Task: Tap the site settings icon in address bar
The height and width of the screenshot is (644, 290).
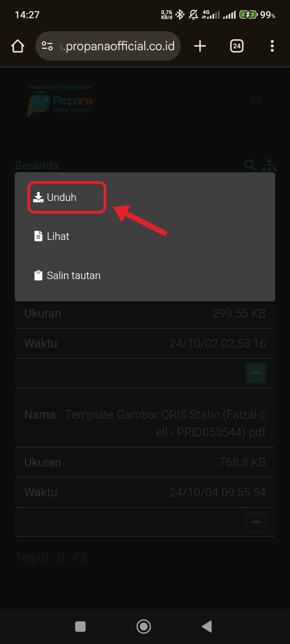Action: click(47, 46)
